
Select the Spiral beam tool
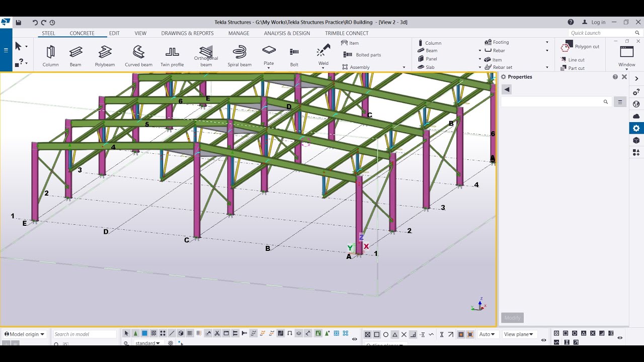tap(239, 56)
